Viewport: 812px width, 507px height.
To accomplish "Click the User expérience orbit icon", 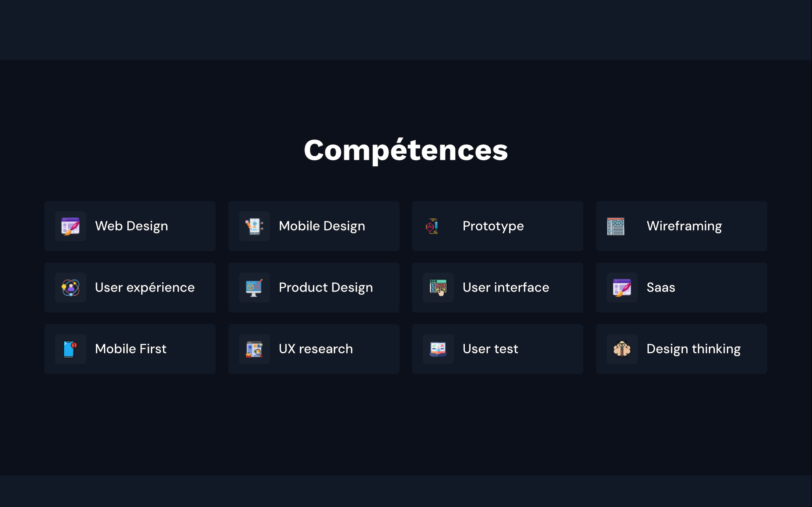I will (x=70, y=288).
